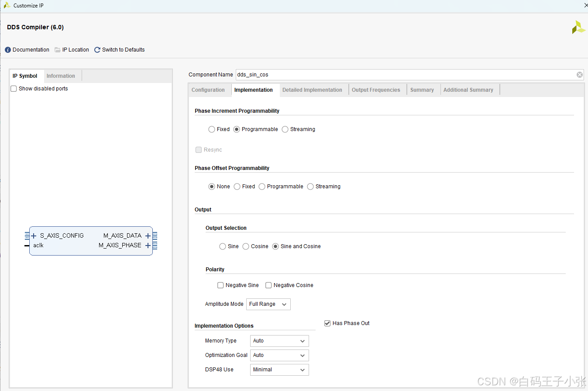Open the Amplitude Mode dropdown
The height and width of the screenshot is (391, 588).
[268, 304]
